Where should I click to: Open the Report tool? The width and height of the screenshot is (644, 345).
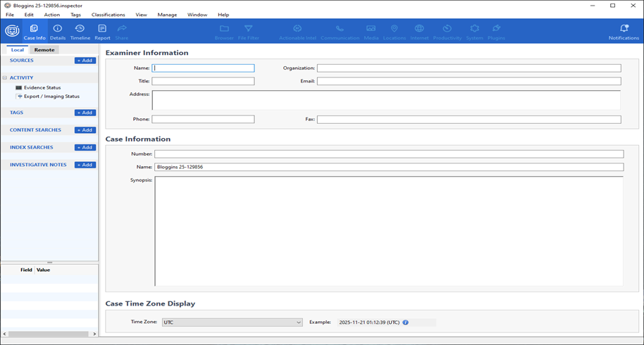[102, 32]
